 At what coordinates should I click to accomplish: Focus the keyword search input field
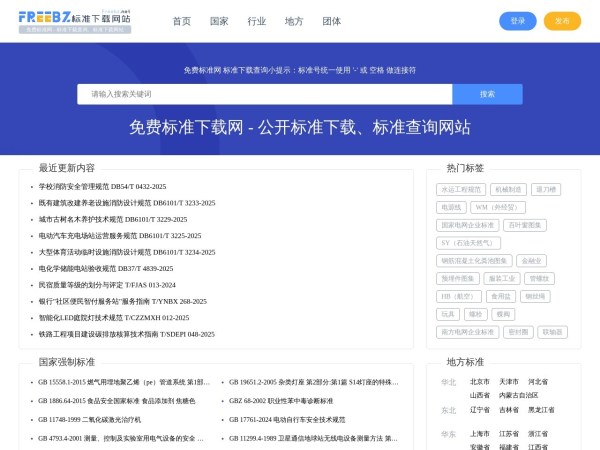point(265,94)
